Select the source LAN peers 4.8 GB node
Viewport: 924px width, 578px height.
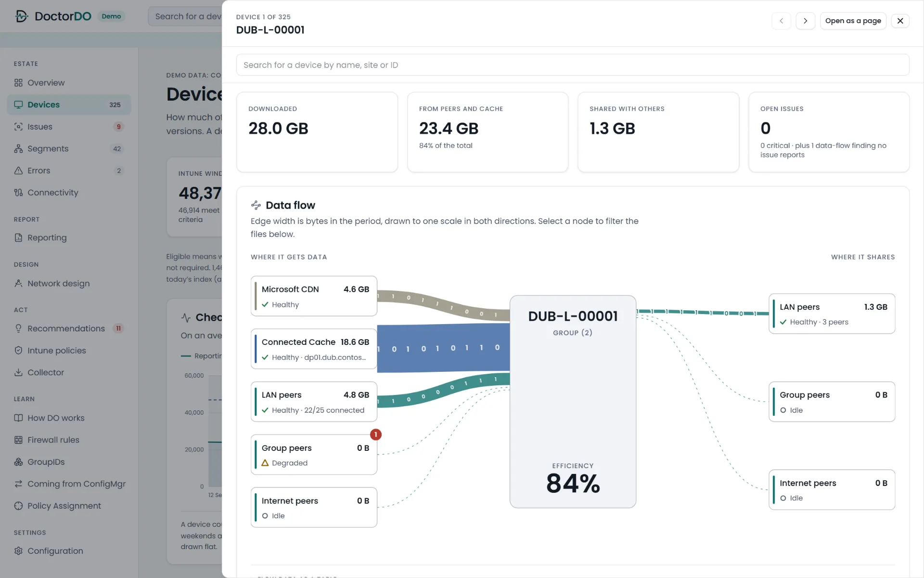(314, 402)
